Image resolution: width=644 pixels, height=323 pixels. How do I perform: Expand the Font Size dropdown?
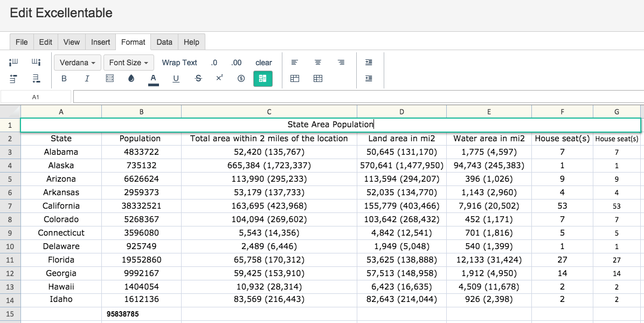click(129, 63)
